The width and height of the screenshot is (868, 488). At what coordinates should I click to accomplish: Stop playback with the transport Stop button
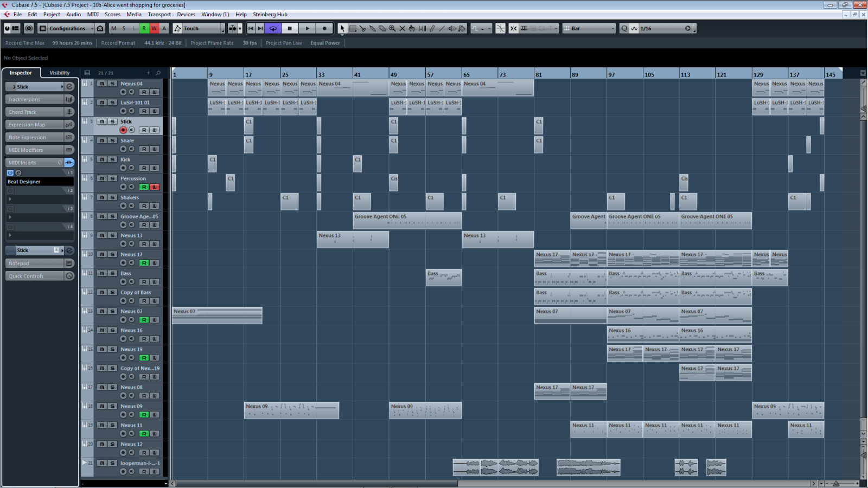coord(290,28)
